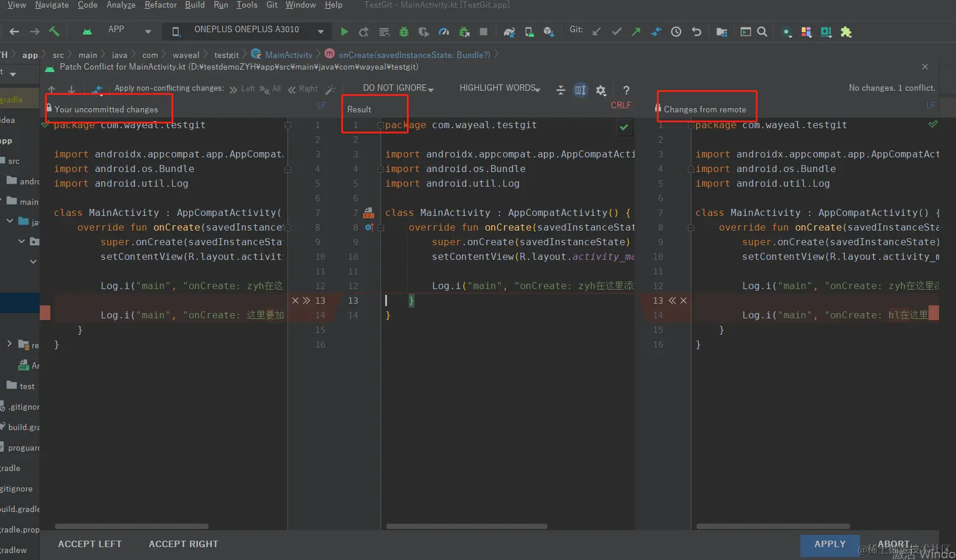Open the Build menu
956x560 pixels.
click(x=194, y=5)
